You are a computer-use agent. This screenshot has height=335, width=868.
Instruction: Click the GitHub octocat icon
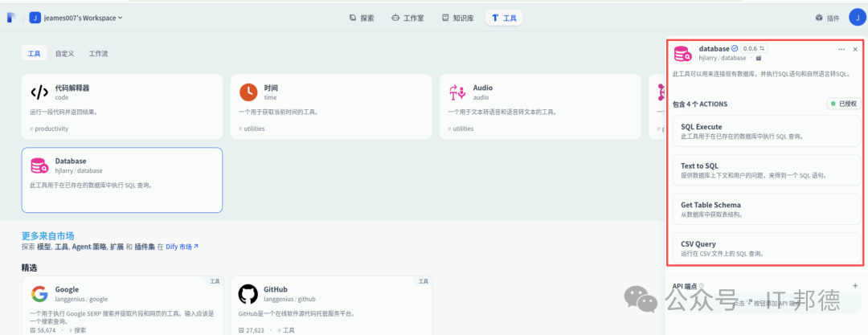[248, 294]
